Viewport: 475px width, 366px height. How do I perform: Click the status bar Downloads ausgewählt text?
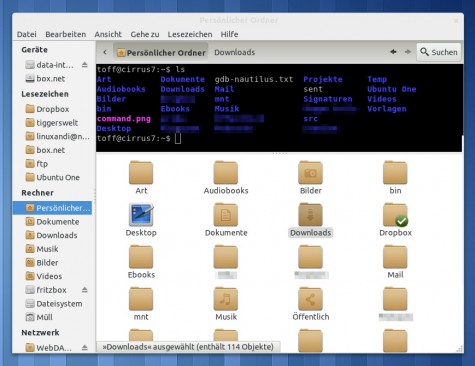point(188,347)
